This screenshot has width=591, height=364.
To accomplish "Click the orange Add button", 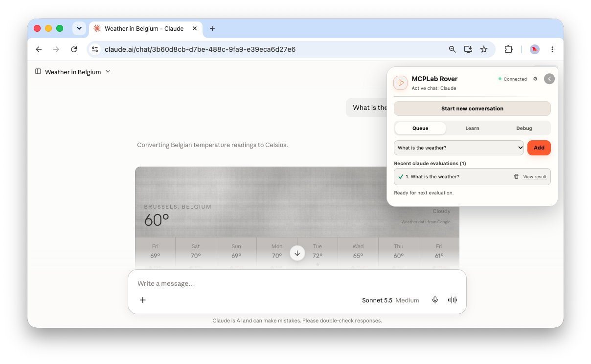I will pyautogui.click(x=539, y=148).
